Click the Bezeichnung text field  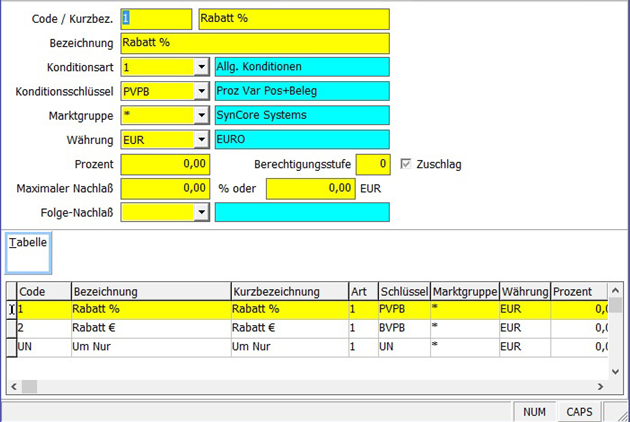pyautogui.click(x=254, y=44)
